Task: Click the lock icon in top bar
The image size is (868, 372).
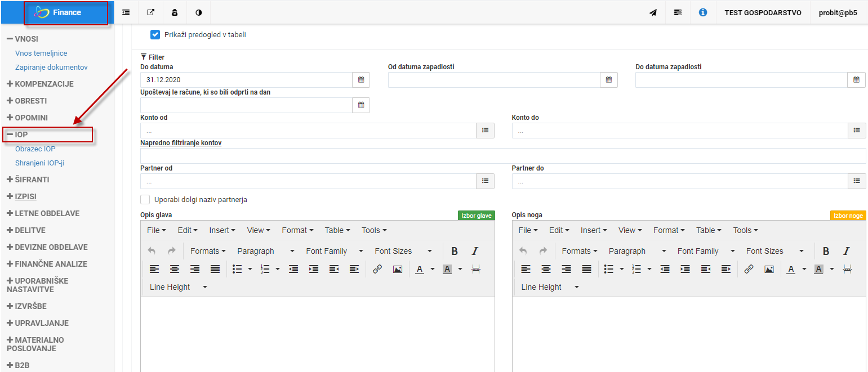Action: (174, 12)
